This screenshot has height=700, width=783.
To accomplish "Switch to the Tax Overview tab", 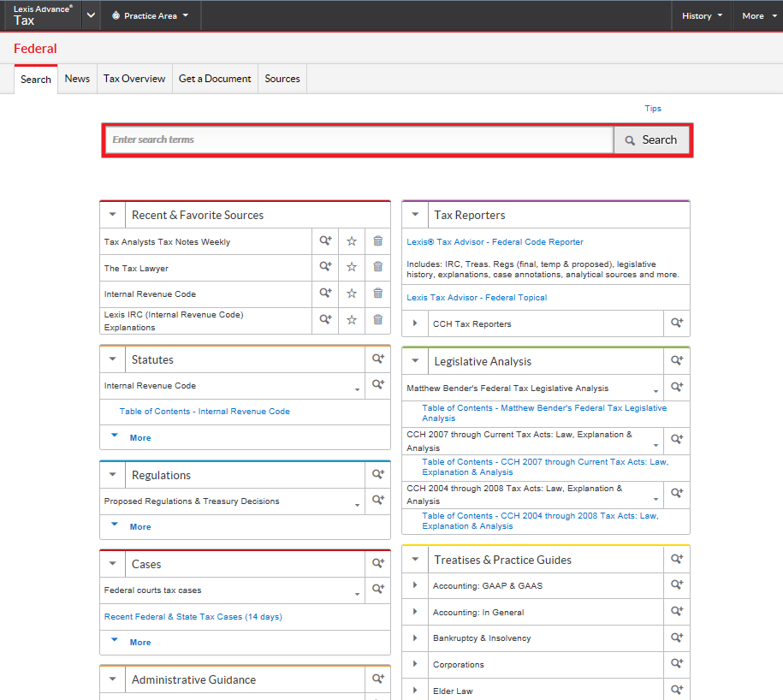I will click(134, 79).
